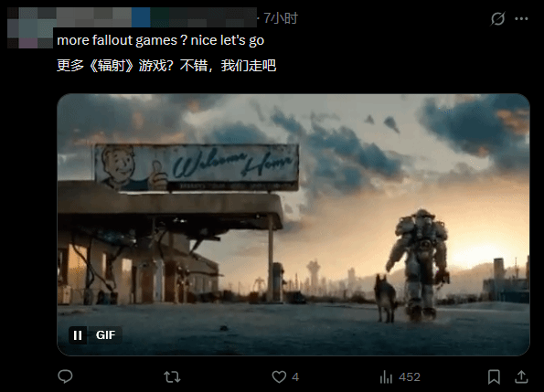
Task: Click the like count number 4
Action: tap(295, 377)
